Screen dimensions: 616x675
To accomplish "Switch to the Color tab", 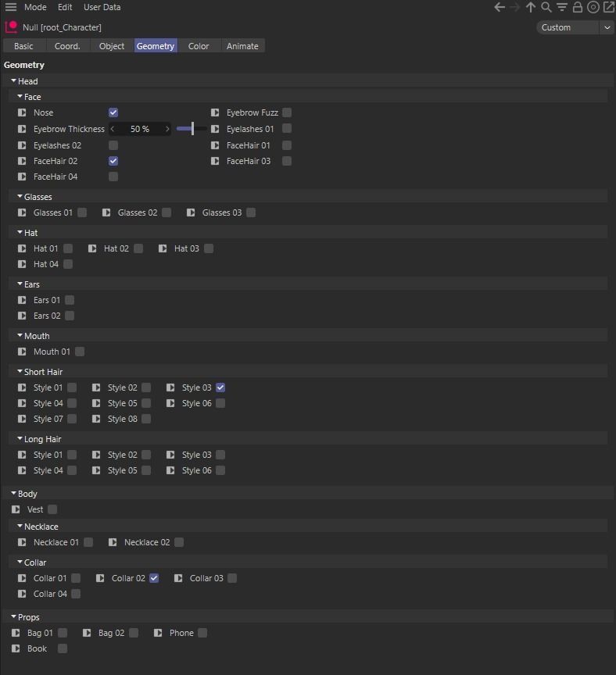I will pyautogui.click(x=199, y=45).
